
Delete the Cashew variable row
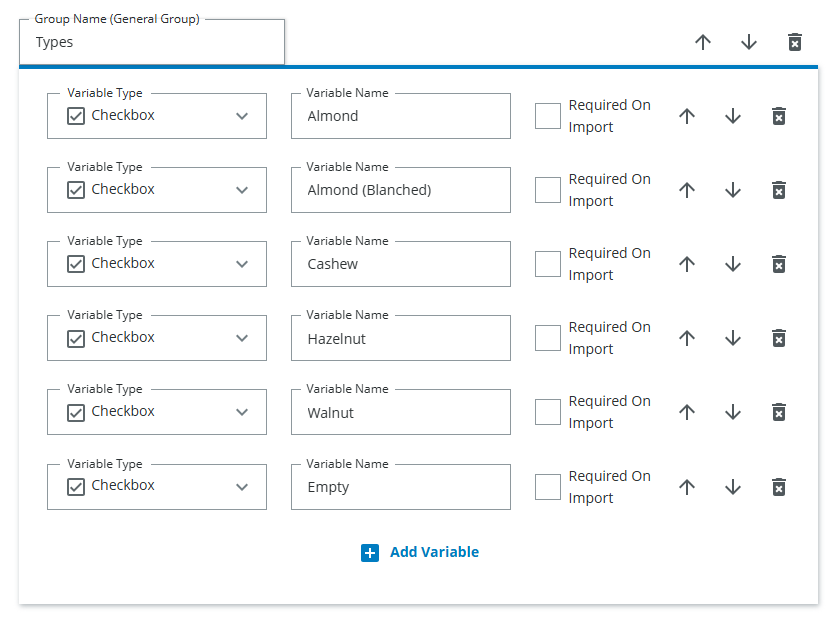point(779,264)
